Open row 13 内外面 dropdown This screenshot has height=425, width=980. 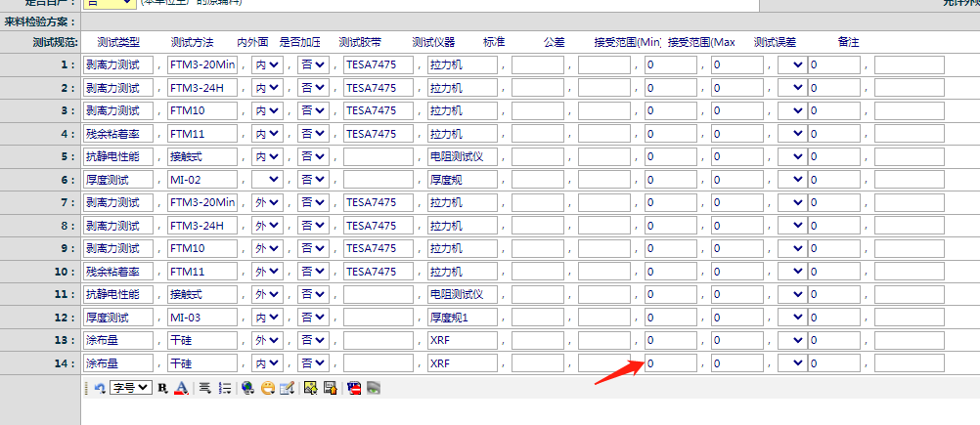point(268,340)
